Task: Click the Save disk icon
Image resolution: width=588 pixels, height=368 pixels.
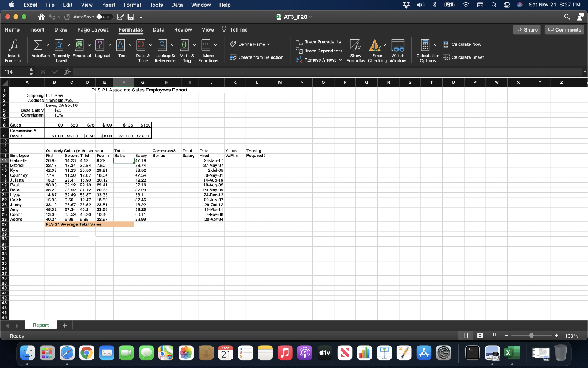Action: (x=130, y=17)
